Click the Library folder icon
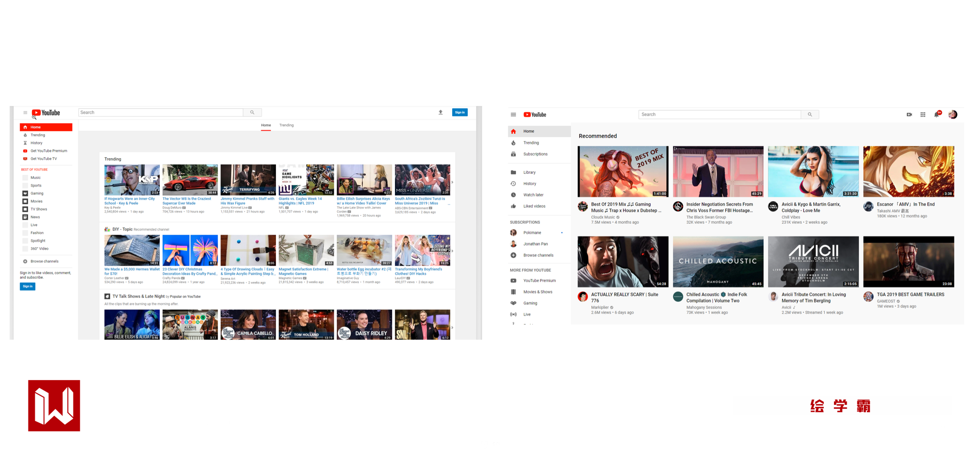 [514, 172]
